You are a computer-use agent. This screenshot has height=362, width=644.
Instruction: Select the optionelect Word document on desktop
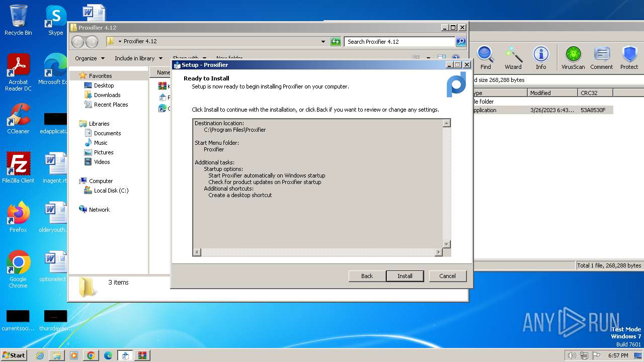point(54,266)
